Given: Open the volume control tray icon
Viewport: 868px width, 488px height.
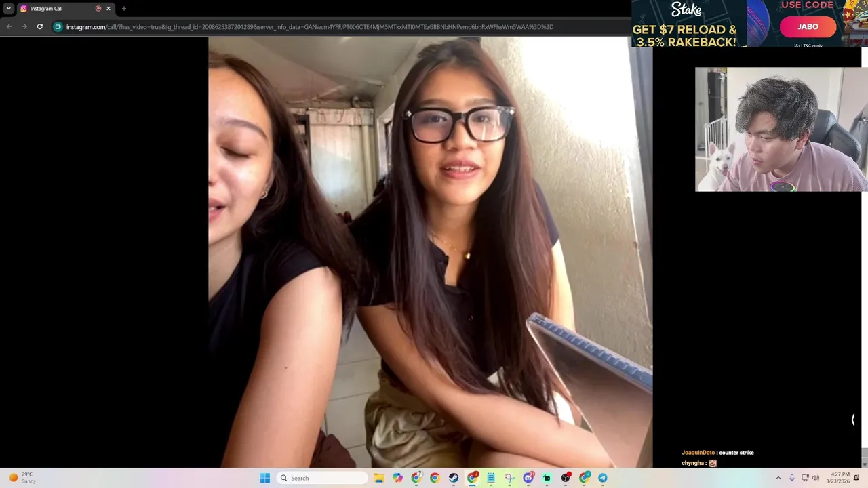Looking at the screenshot, I should point(816,478).
